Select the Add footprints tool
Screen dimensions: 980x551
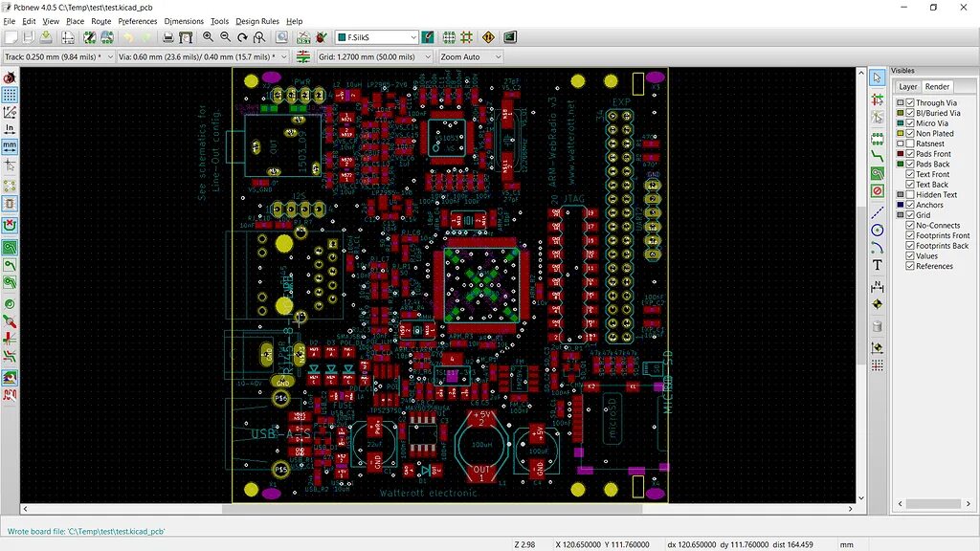(878, 139)
